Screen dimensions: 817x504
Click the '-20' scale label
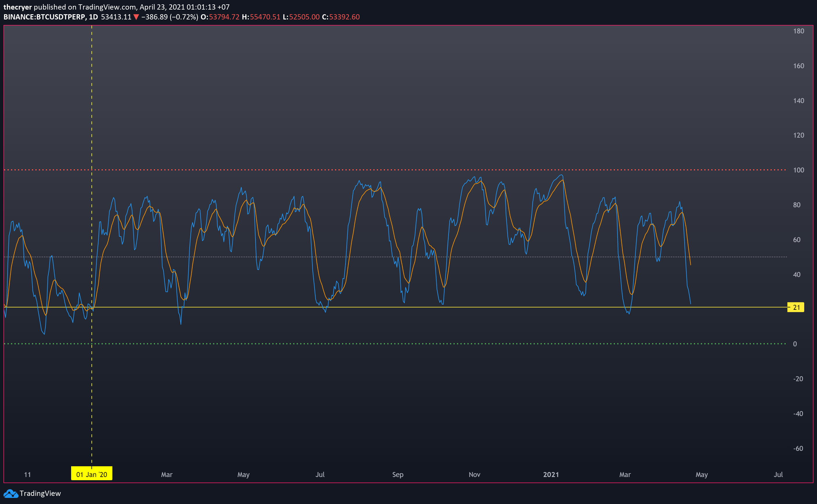[x=798, y=379]
